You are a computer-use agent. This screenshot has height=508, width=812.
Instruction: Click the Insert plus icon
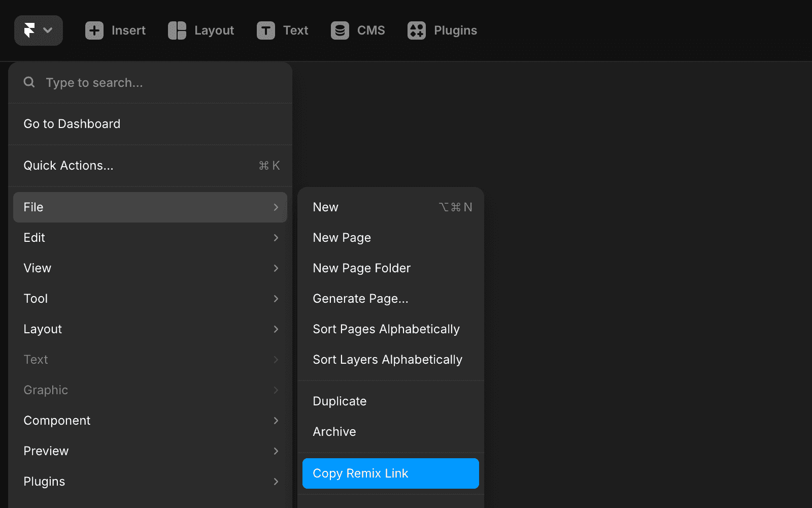point(94,30)
